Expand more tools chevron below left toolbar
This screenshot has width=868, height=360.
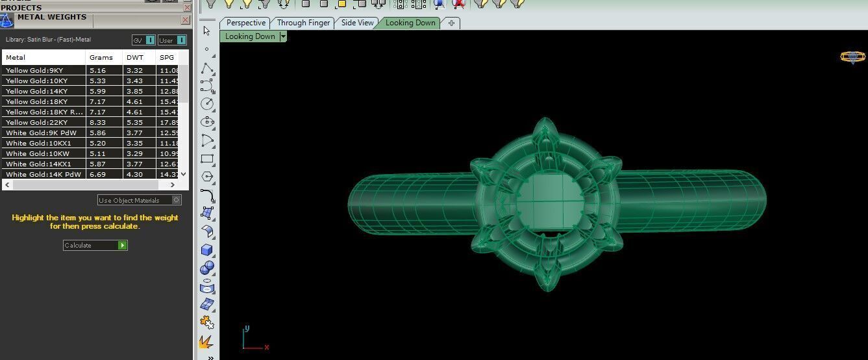(x=209, y=357)
